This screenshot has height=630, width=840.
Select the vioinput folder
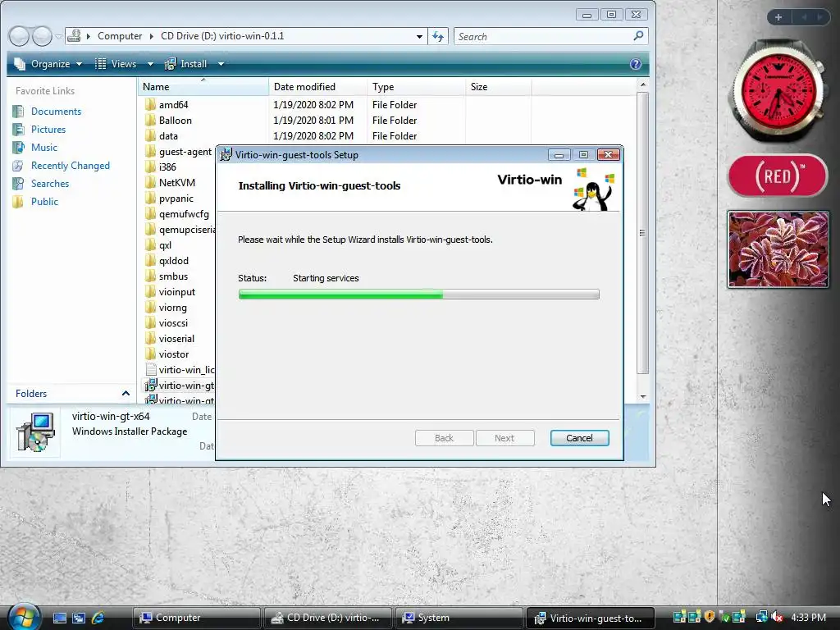point(171,292)
